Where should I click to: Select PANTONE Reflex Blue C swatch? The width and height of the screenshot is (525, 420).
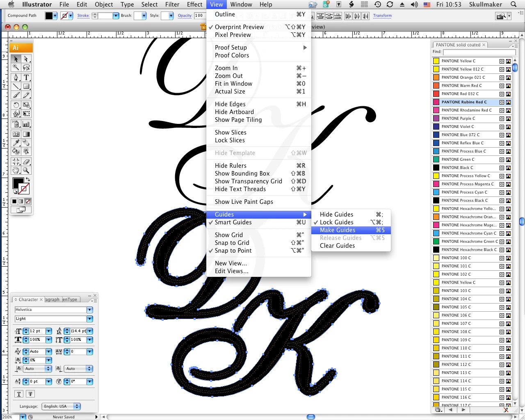point(472,143)
